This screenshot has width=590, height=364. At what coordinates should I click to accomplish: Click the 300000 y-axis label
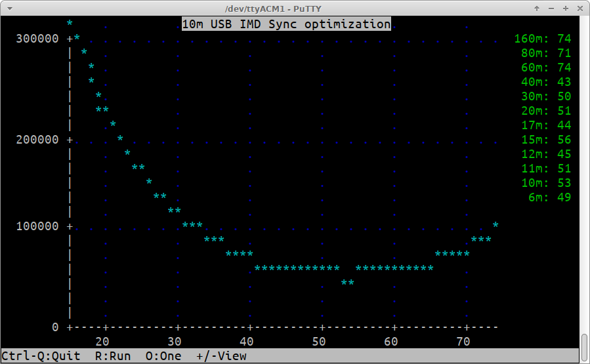[x=37, y=39]
